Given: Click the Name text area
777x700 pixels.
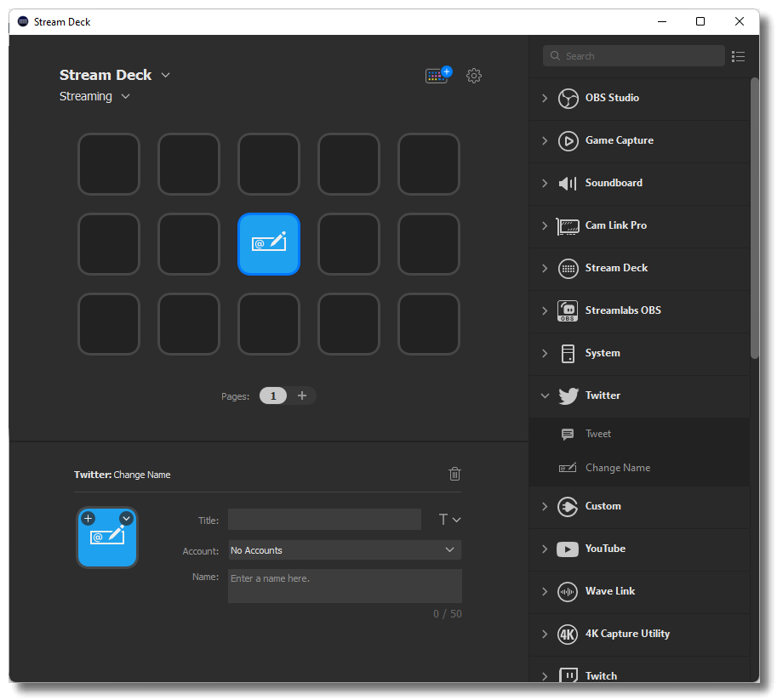Looking at the screenshot, I should [x=345, y=586].
